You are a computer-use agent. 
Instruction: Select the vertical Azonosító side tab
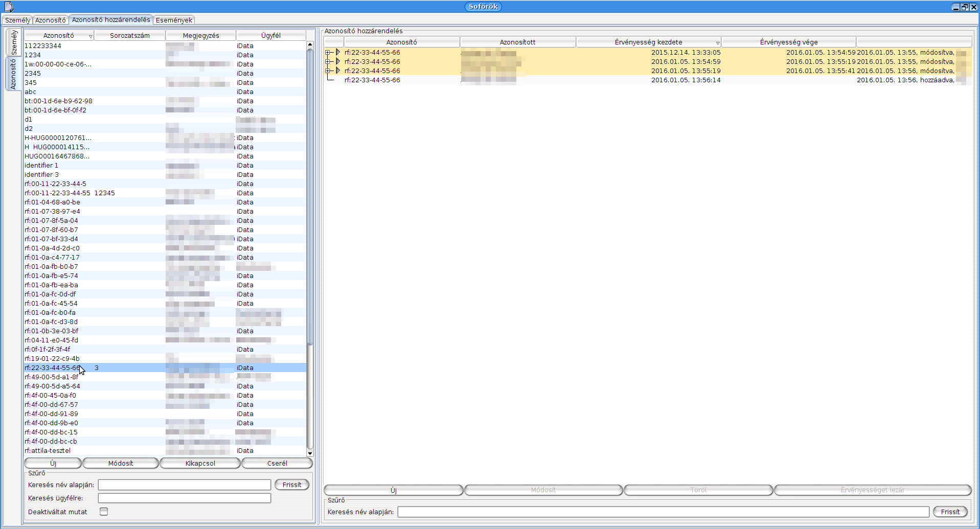click(x=13, y=74)
